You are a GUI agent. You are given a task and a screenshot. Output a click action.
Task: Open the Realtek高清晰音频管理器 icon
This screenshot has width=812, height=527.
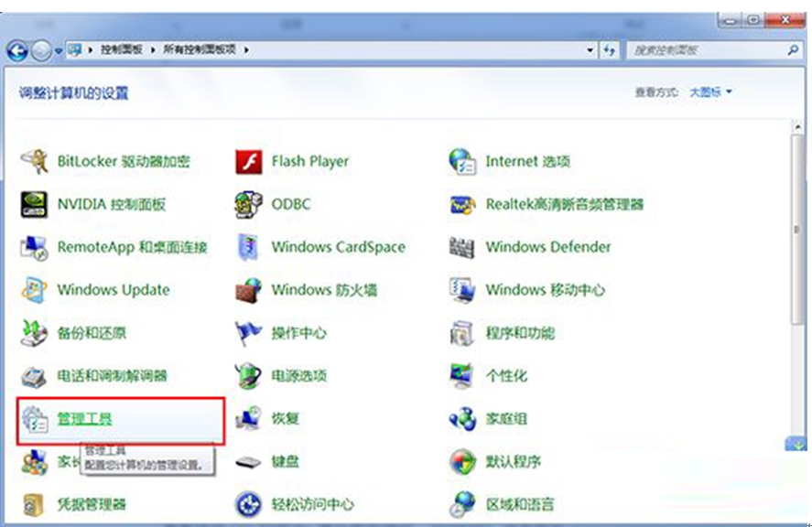(x=462, y=204)
